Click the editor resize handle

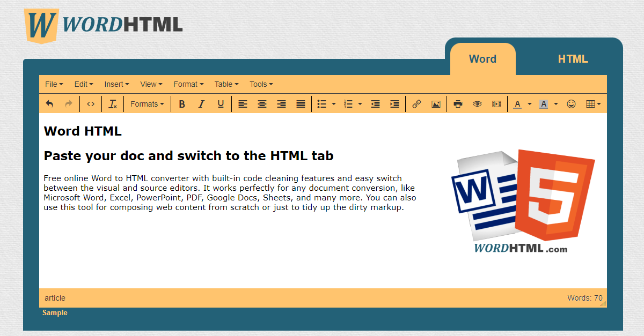[x=603, y=304]
